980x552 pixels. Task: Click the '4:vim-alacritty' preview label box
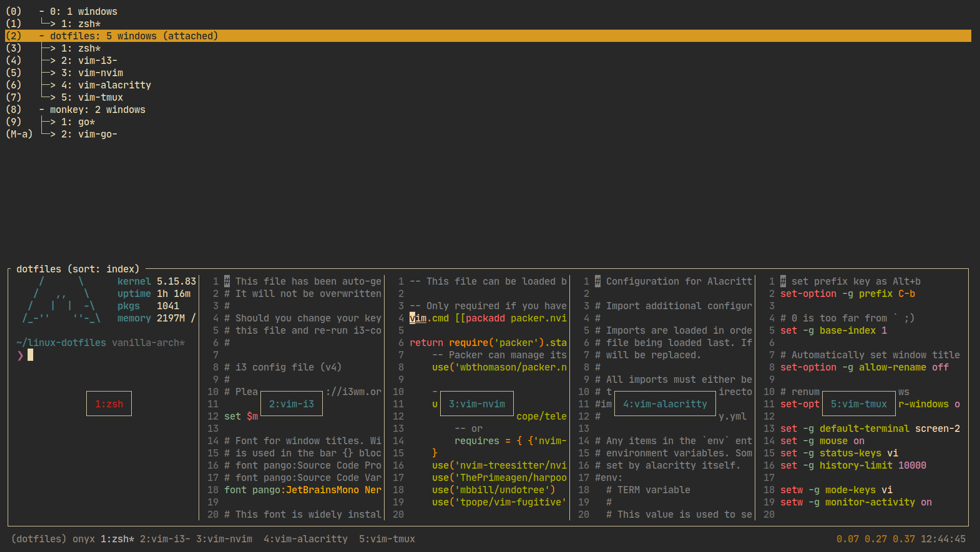pyautogui.click(x=665, y=404)
